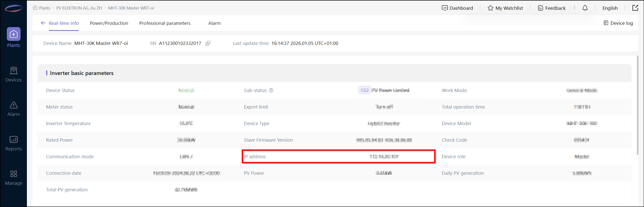Open the Device log
Image resolution: width=644 pixels, height=207 pixels.
click(x=618, y=23)
